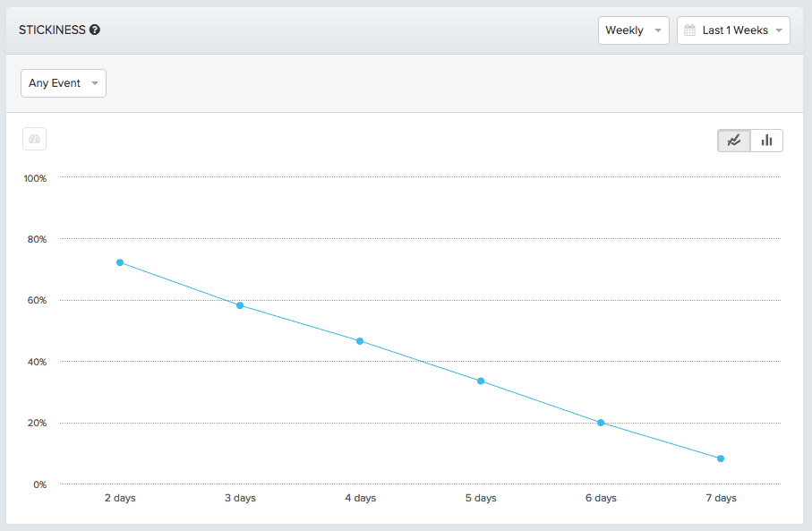Click the caret arrow on the Weekly selector
This screenshot has height=531, width=812.
(657, 30)
